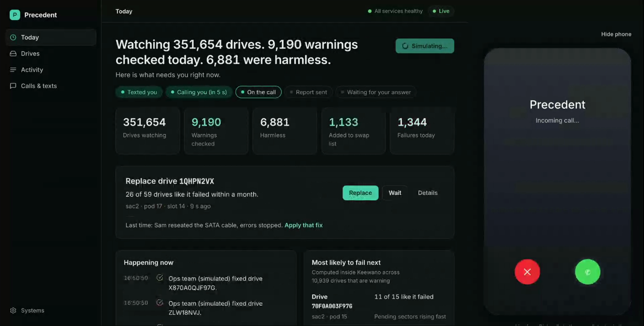
Task: Click the Most likely to fail next heading
Action: [346, 263]
